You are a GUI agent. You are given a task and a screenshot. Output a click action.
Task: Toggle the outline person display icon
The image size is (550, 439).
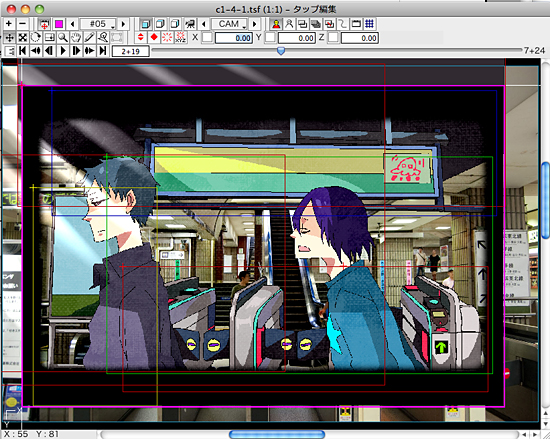pyautogui.click(x=289, y=24)
